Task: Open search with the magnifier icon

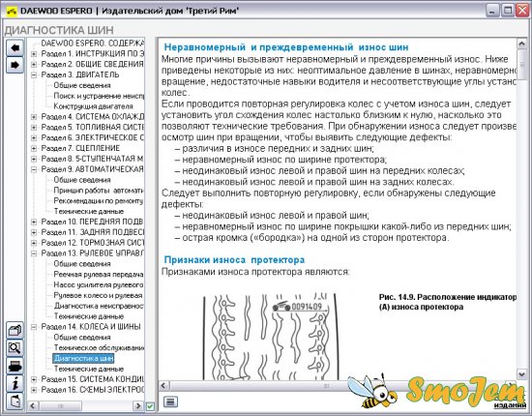Action: [x=15, y=348]
